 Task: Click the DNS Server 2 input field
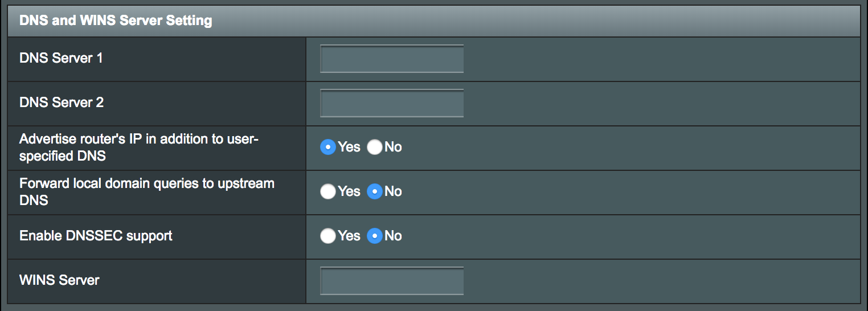click(391, 104)
